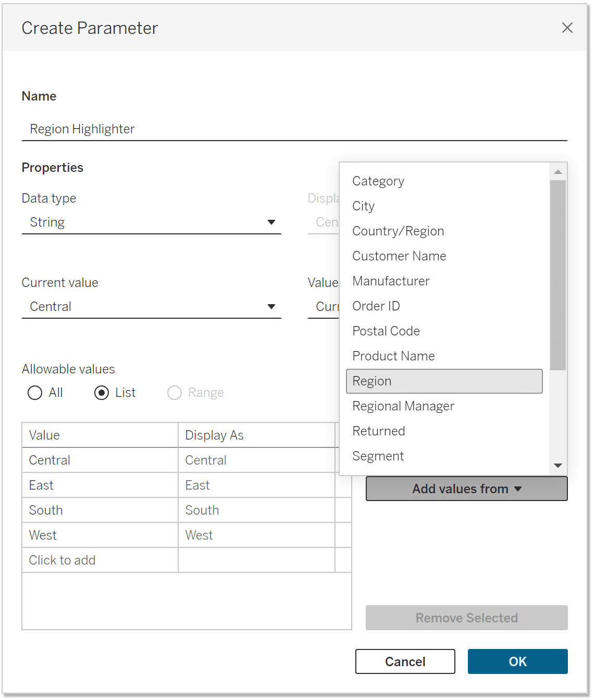595x700 pixels.
Task: Select the East cell in Display As column
Action: pos(257,485)
